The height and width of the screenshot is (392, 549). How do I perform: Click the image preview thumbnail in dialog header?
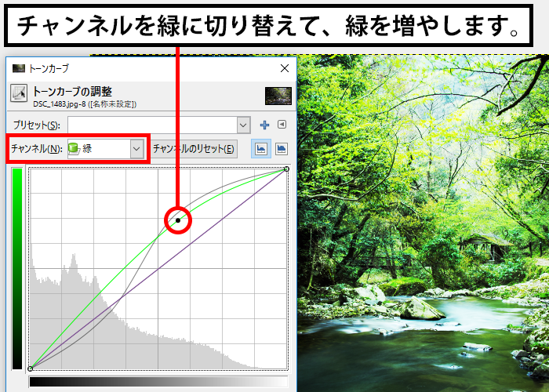pyautogui.click(x=278, y=95)
